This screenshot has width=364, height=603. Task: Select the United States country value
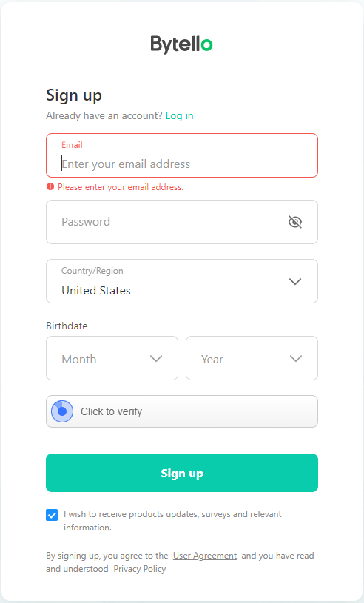pos(96,290)
